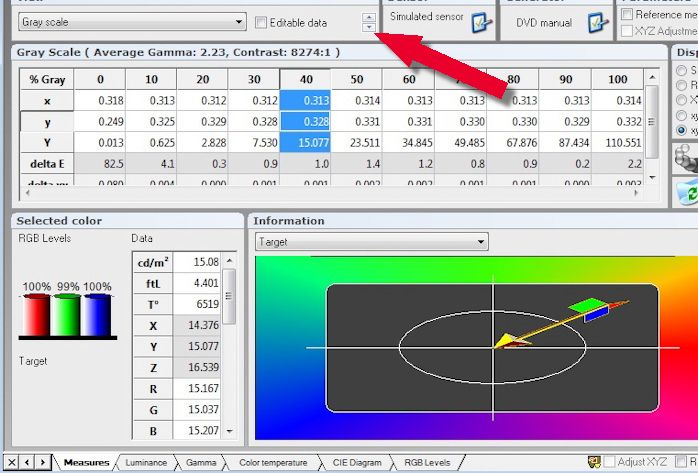Click the Y luminance row header
The image size is (698, 473).
[47, 142]
